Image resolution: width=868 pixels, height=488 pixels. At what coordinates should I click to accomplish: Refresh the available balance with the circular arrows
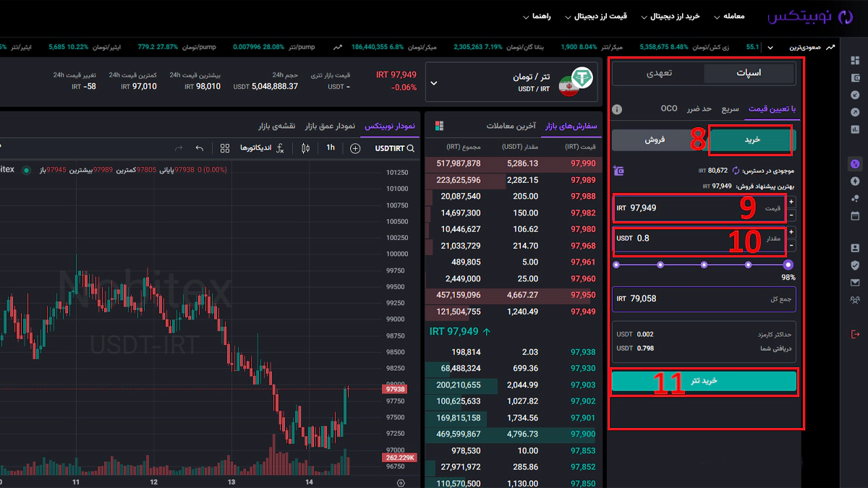click(x=736, y=171)
